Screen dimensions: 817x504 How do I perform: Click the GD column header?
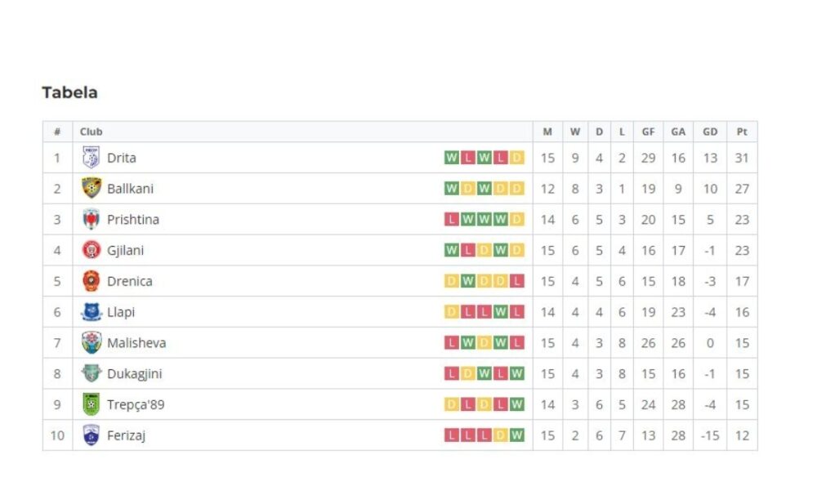coord(710,132)
